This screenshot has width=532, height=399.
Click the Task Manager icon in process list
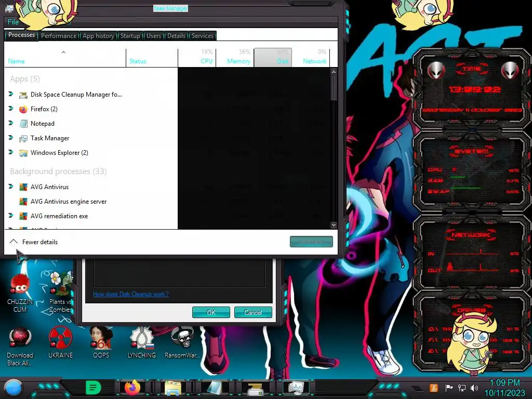click(x=23, y=138)
